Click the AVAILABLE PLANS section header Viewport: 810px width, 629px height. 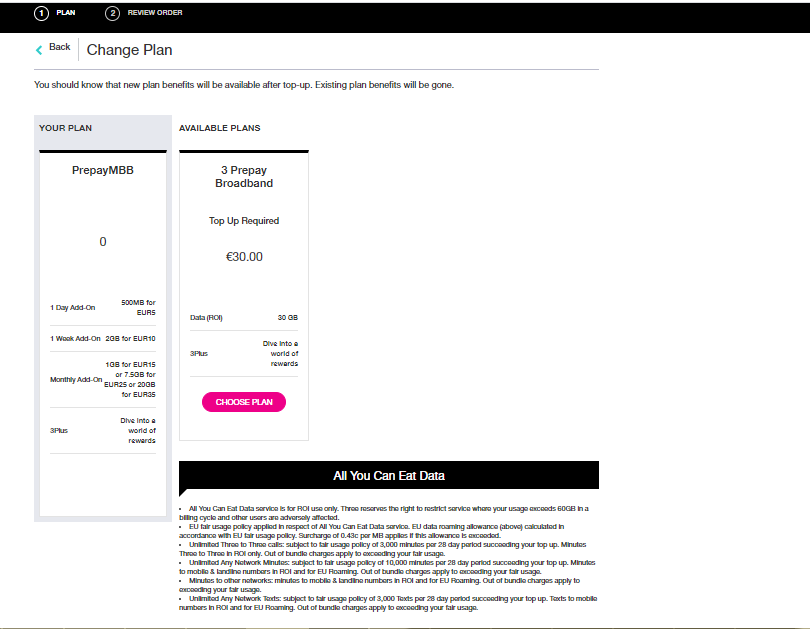219,128
